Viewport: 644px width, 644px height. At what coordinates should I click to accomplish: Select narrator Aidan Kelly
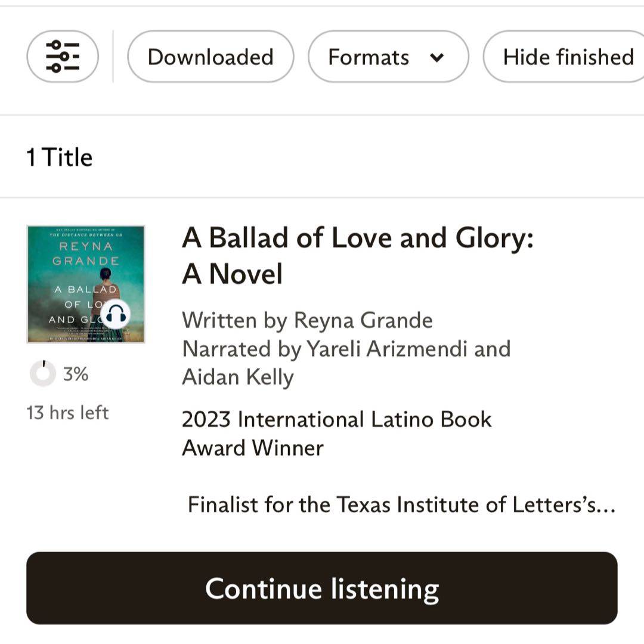tap(237, 377)
